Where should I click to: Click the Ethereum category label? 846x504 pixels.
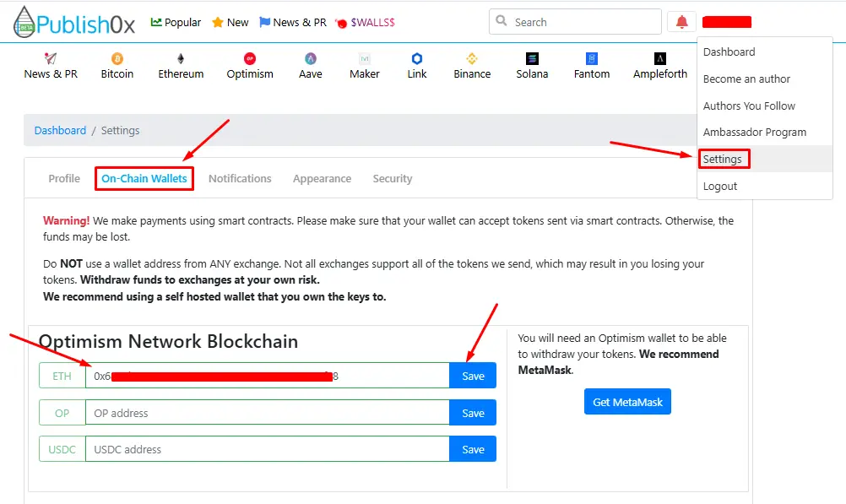tap(181, 74)
